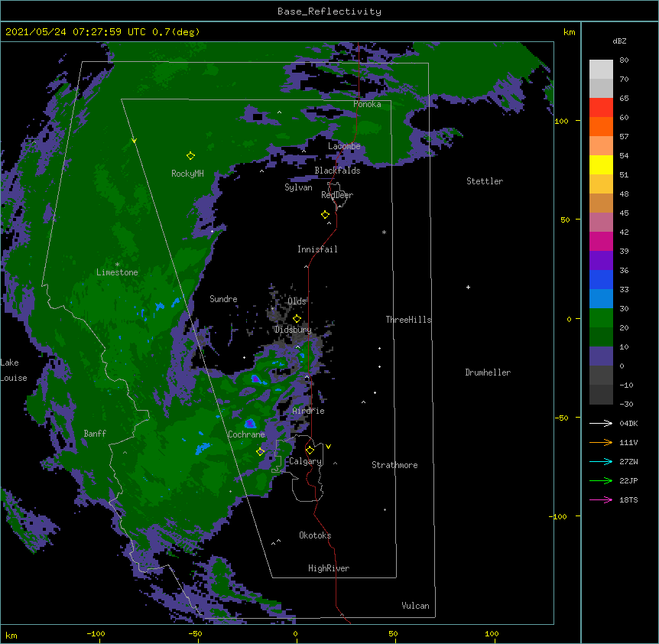Click the yellow V marker east of Calgary
Image resolution: width=659 pixels, height=644 pixels.
[x=328, y=447]
